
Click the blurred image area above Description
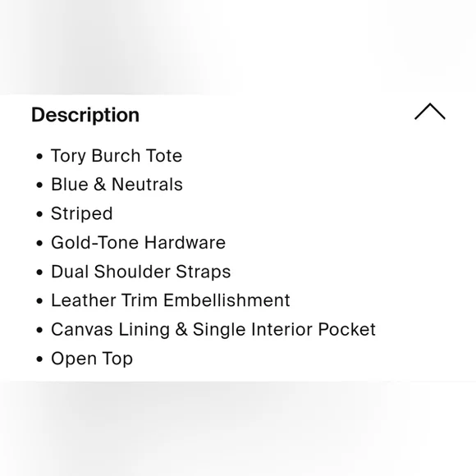[238, 47]
